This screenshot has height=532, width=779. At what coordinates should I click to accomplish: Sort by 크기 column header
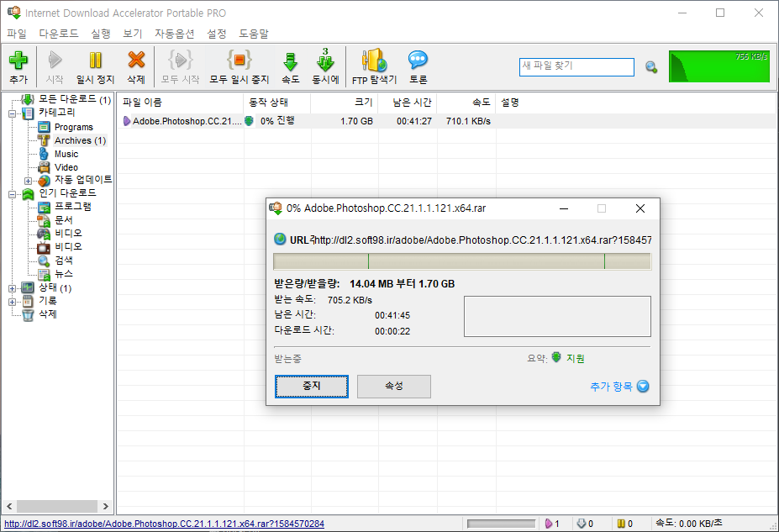pyautogui.click(x=345, y=103)
